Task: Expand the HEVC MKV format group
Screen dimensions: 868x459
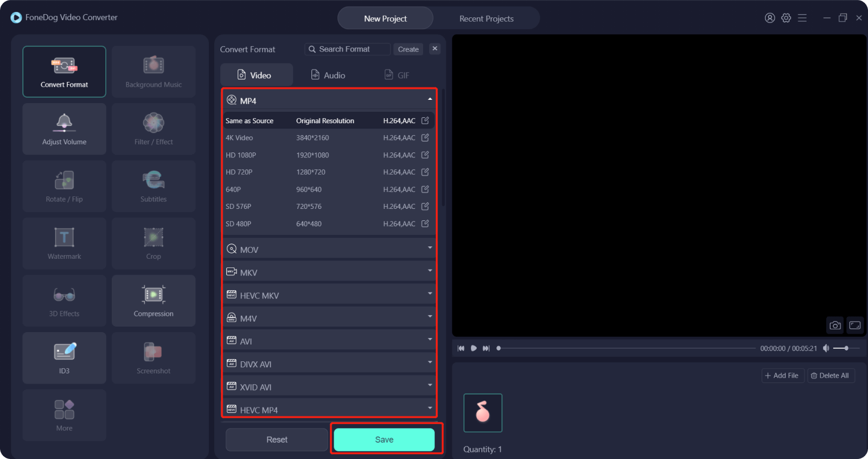Action: 430,295
